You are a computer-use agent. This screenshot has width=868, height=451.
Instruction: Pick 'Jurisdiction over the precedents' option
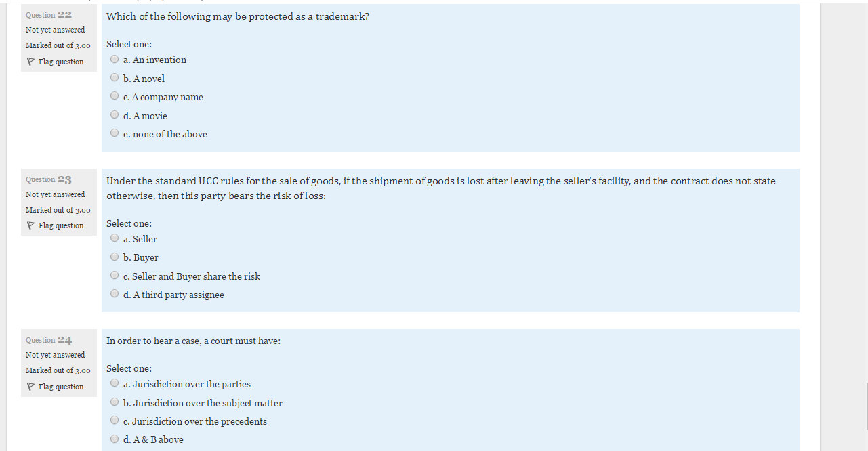[x=115, y=421]
